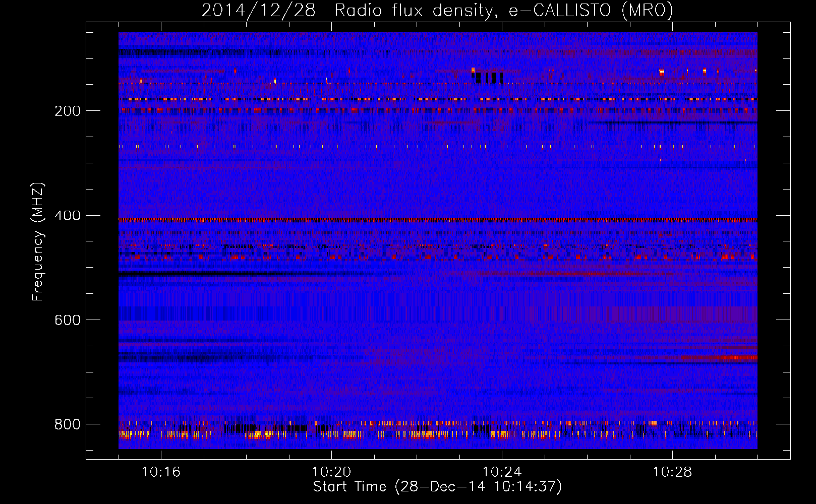Click the '10:24' time axis label

pyautogui.click(x=502, y=472)
